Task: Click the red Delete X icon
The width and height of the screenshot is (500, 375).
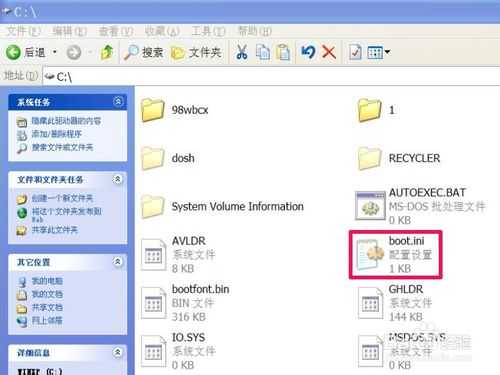Action: pyautogui.click(x=329, y=52)
